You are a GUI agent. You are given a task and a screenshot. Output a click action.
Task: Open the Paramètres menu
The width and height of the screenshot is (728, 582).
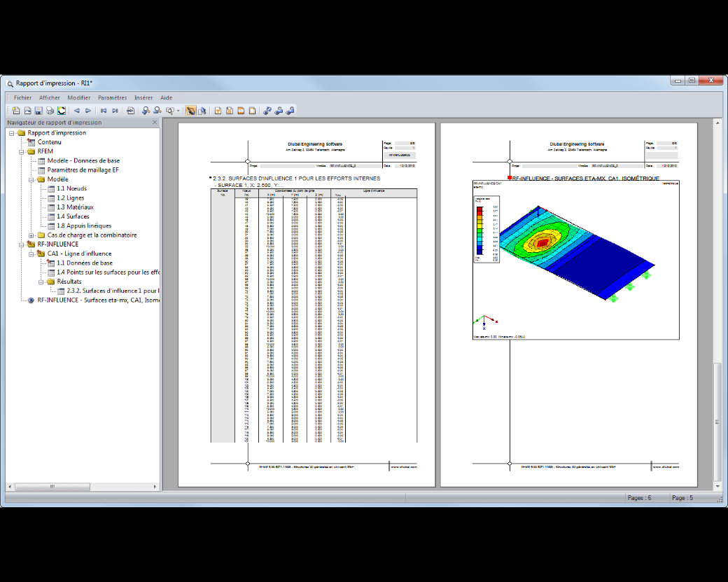pyautogui.click(x=113, y=97)
